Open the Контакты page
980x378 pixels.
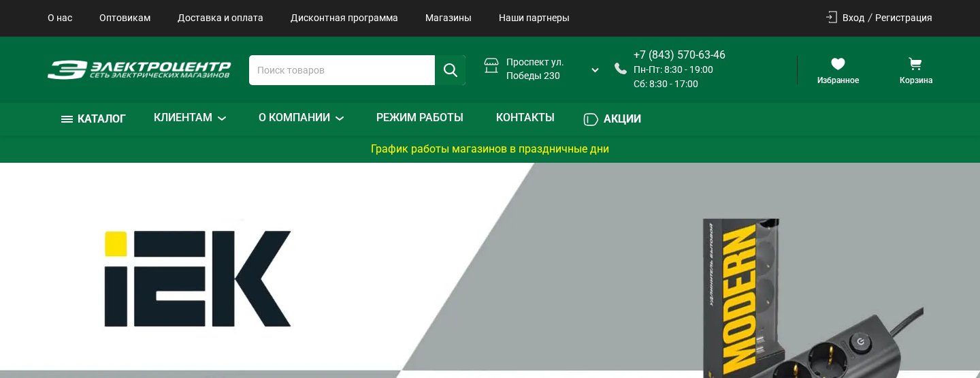[x=525, y=118]
